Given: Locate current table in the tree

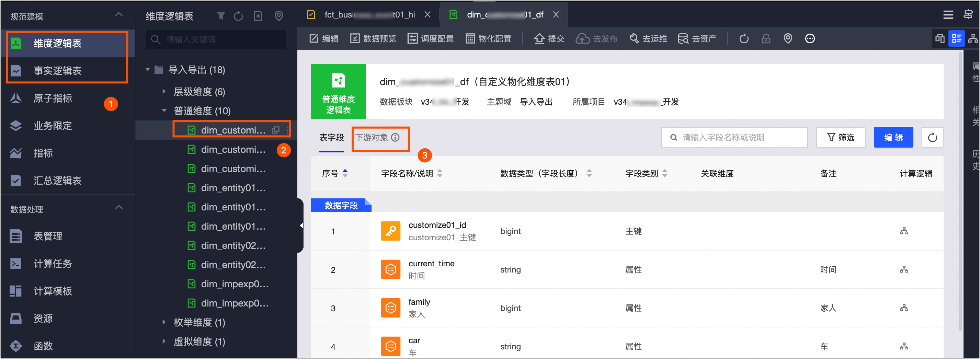Looking at the screenshot, I should (279, 16).
